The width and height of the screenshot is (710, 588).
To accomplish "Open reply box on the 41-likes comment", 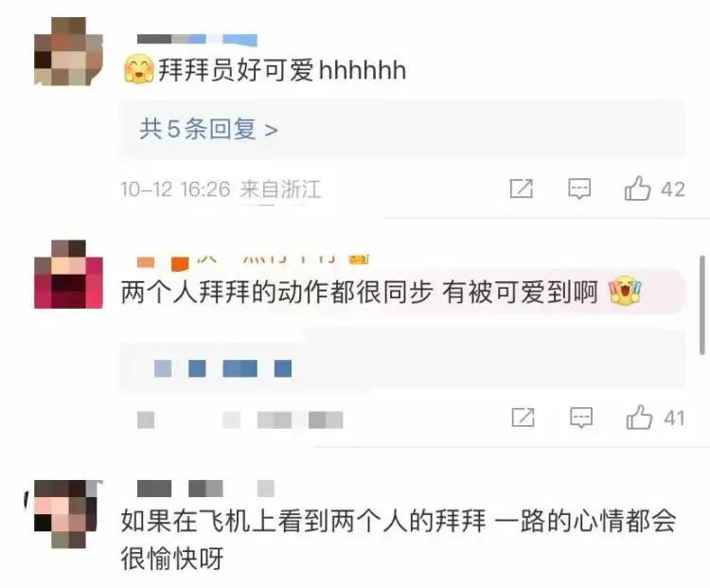I will coord(581,418).
